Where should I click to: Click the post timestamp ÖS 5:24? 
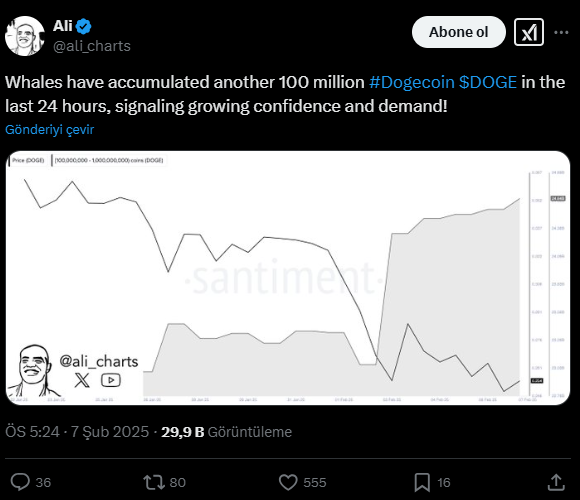(32, 432)
